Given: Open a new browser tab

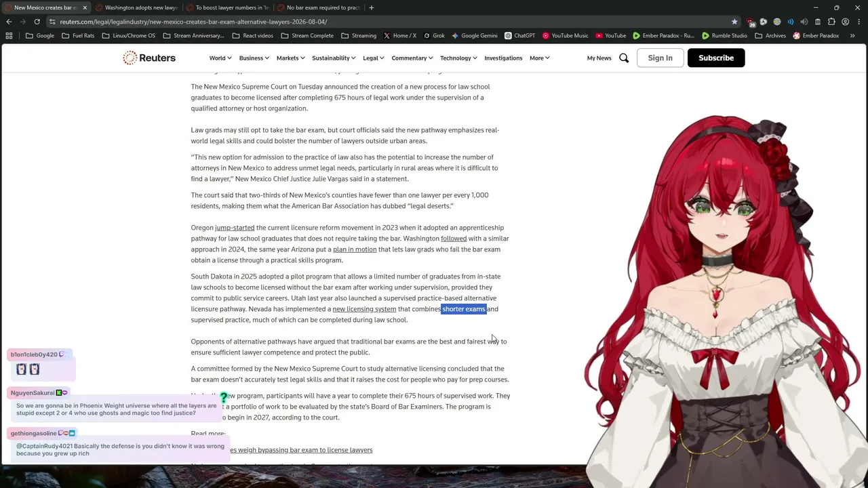Looking at the screenshot, I should click(371, 7).
